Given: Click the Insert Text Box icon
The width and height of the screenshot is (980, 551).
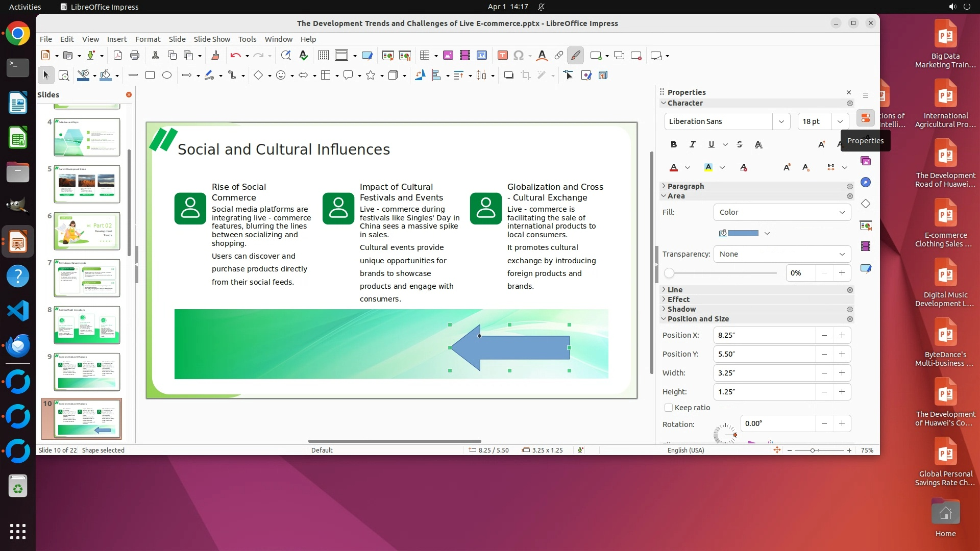Looking at the screenshot, I should tap(502, 56).
